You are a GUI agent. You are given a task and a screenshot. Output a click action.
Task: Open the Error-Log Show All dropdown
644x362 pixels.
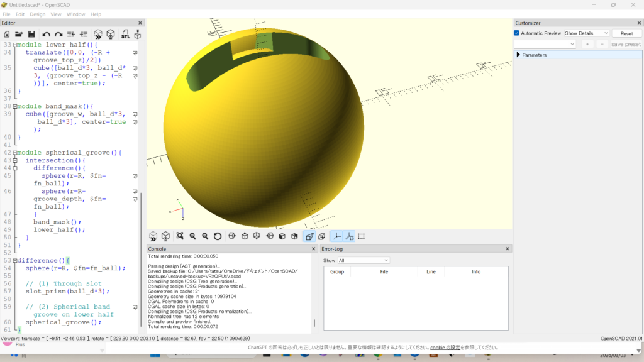364,260
